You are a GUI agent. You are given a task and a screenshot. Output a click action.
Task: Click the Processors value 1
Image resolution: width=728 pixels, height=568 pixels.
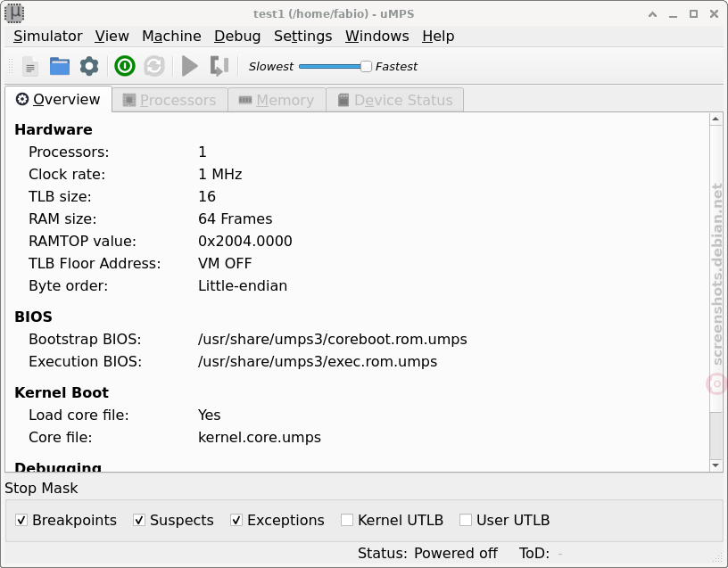(203, 152)
